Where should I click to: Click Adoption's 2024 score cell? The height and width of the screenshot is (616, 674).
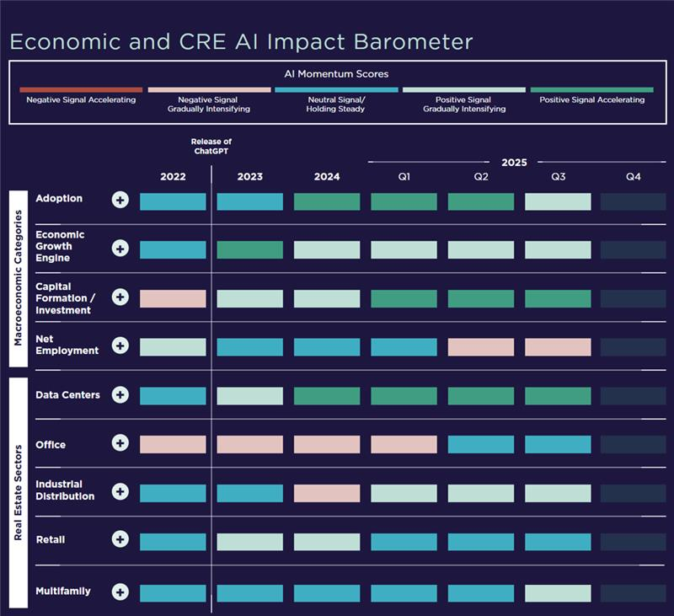coord(327,201)
